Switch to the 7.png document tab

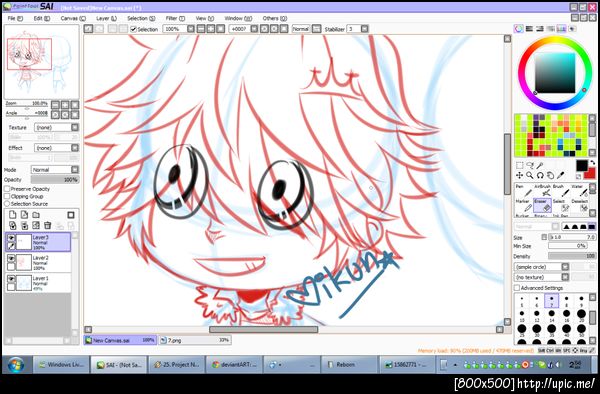tap(195, 340)
